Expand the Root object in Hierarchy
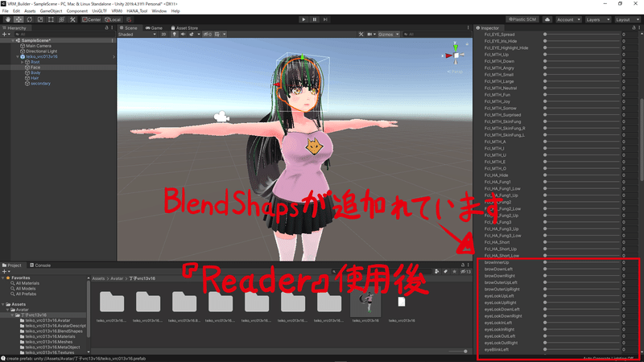 [23, 62]
